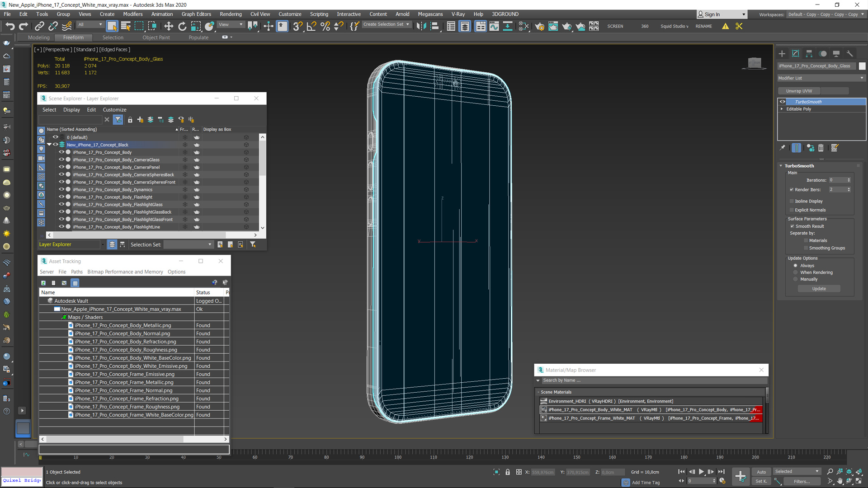Click Play Animation button
The image size is (868, 488).
click(701, 472)
